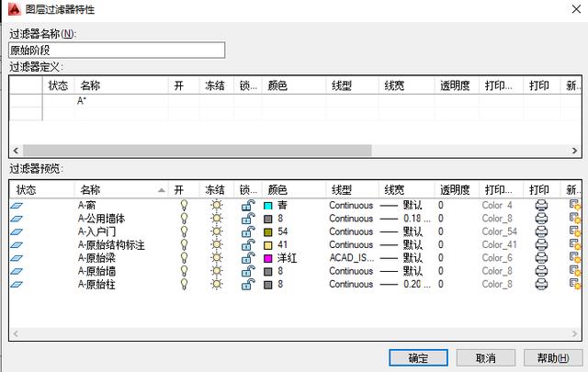Viewport: 588px width, 372px height.
Task: Click the printer icon for layer A-窗
Action: (541, 205)
